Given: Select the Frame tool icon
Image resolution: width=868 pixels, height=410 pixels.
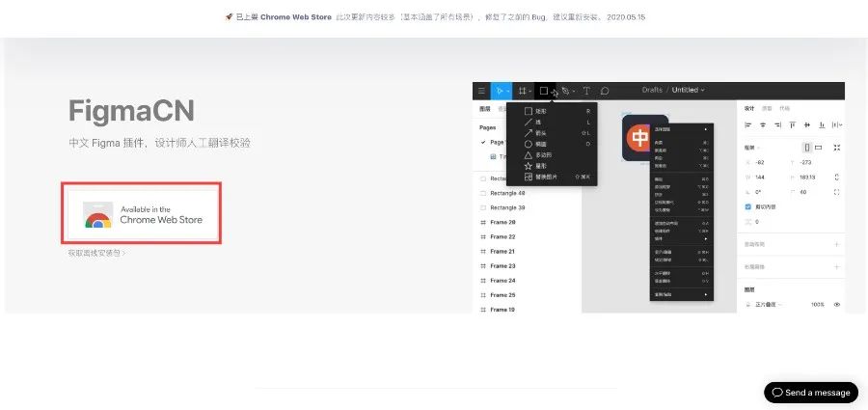Looking at the screenshot, I should [x=524, y=91].
